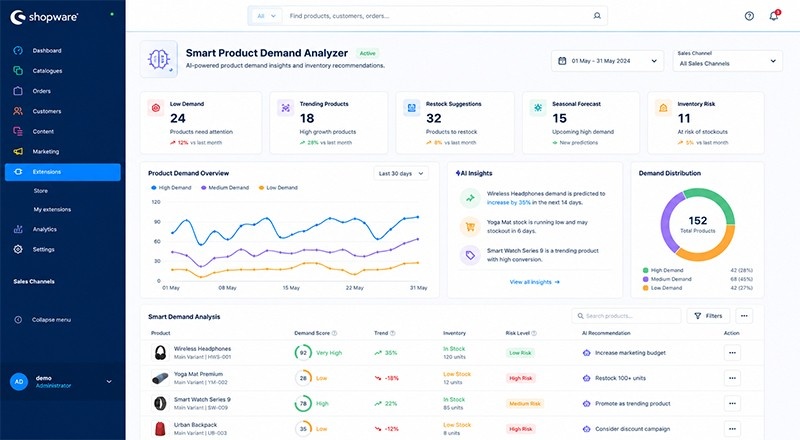Viewport: 800px width, 440px height.
Task: Click the Orders bag icon
Action: pos(18,91)
